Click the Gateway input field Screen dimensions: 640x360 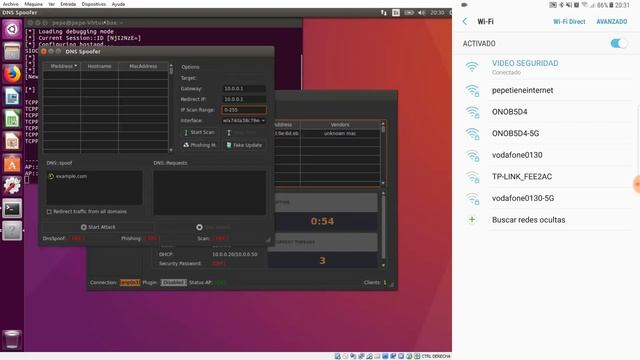point(244,89)
